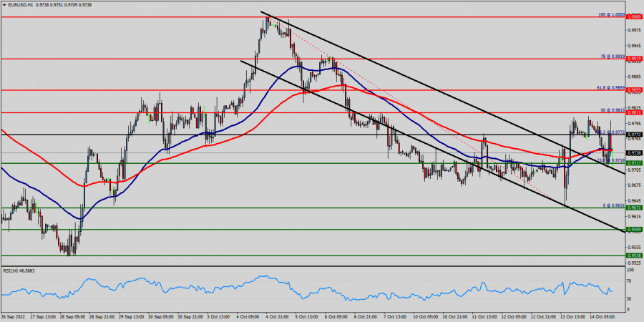This screenshot has height=322, width=644.
Task: Select the green 0.9589 price tag
Action: pyautogui.click(x=634, y=229)
